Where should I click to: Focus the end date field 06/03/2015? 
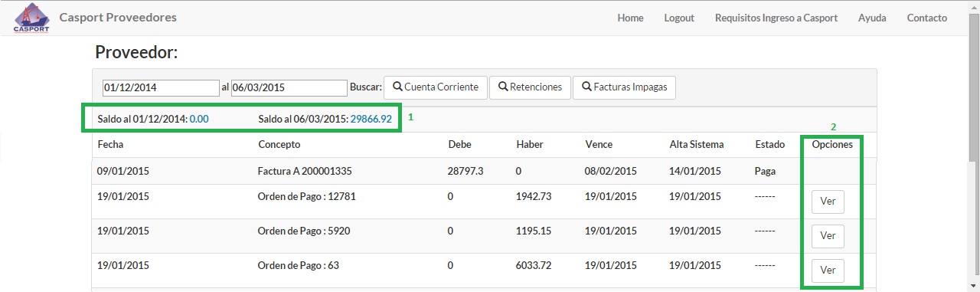(289, 87)
